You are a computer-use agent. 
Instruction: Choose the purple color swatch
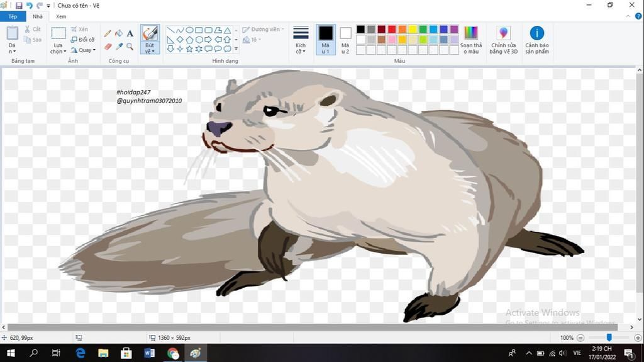(x=454, y=29)
